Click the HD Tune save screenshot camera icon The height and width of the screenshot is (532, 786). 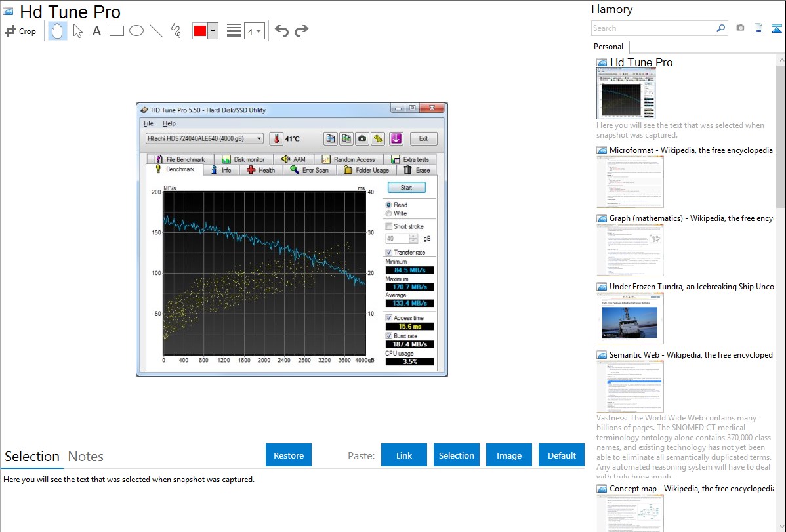point(362,139)
